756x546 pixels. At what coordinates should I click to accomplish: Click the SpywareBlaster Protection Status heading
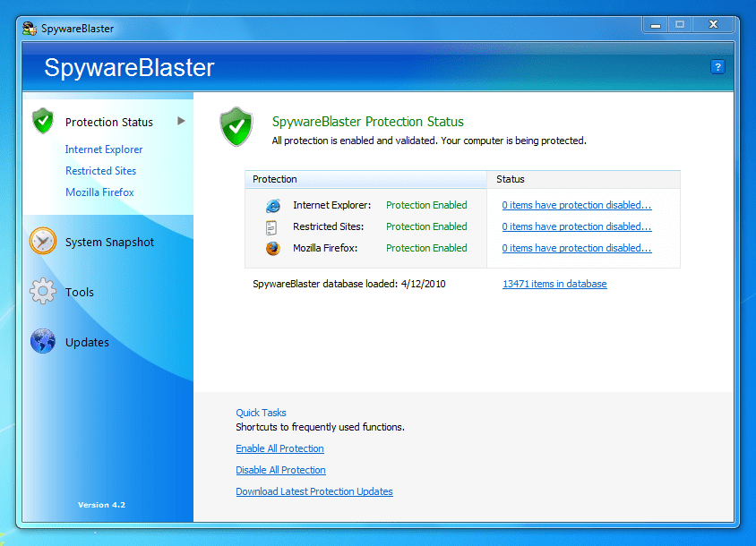pos(368,122)
